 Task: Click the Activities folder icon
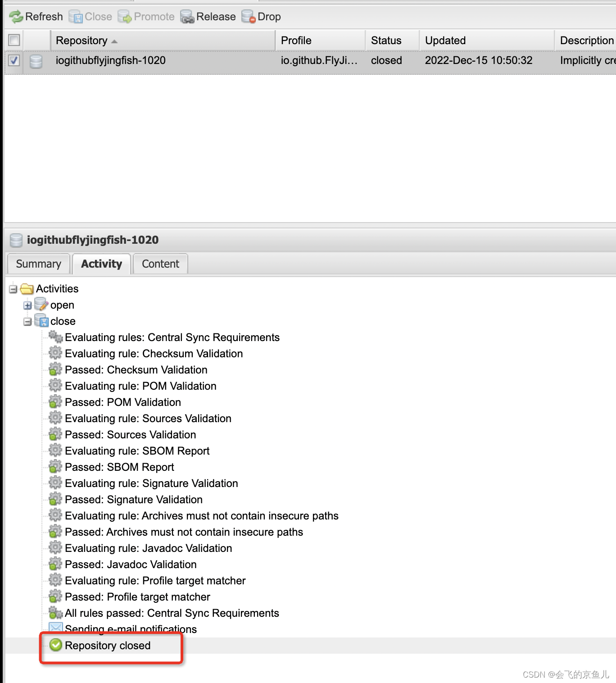tap(27, 289)
